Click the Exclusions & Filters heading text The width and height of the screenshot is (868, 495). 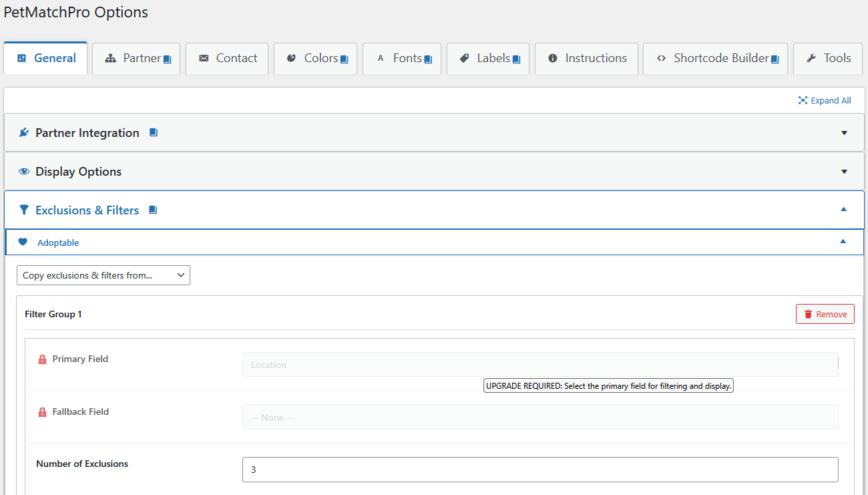tap(87, 210)
